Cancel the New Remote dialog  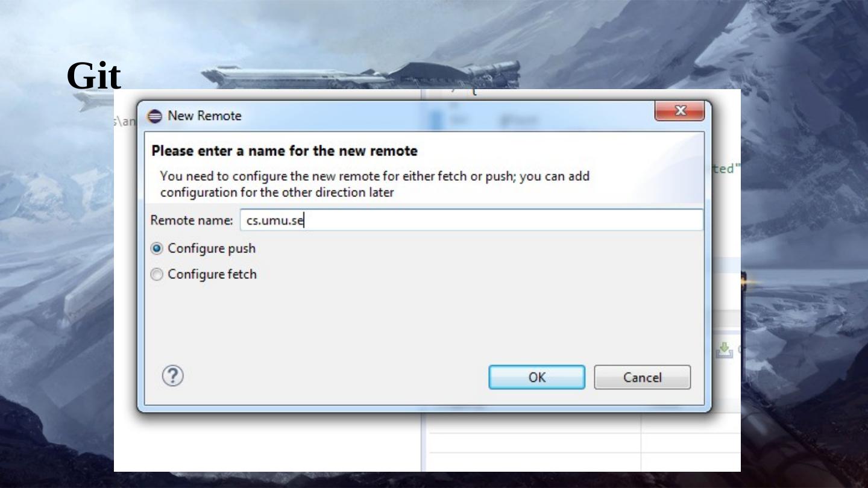click(x=643, y=377)
